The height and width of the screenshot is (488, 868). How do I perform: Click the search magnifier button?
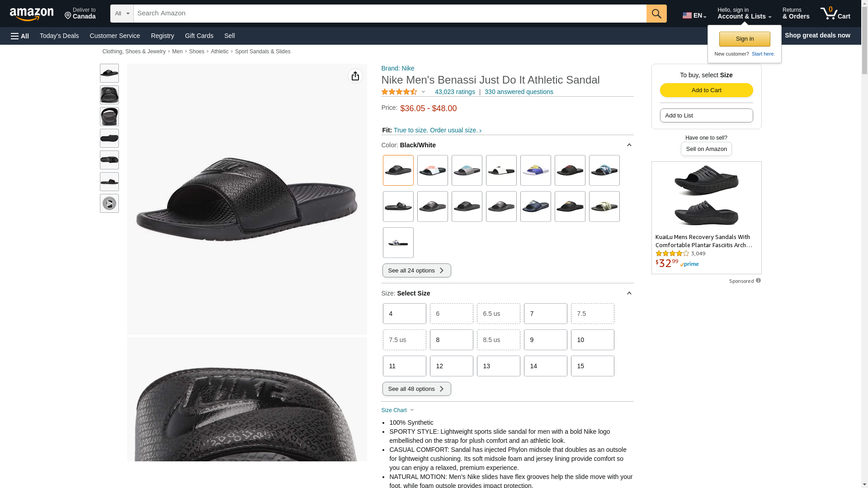(656, 14)
